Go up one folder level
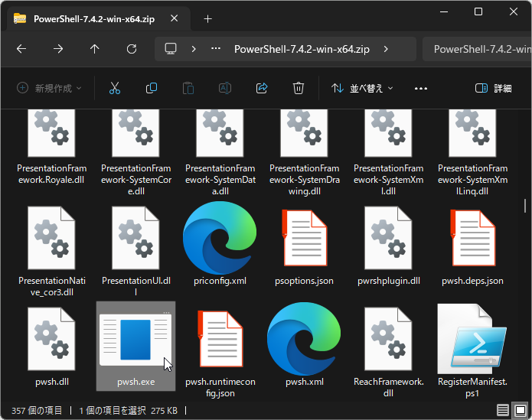 [95, 49]
